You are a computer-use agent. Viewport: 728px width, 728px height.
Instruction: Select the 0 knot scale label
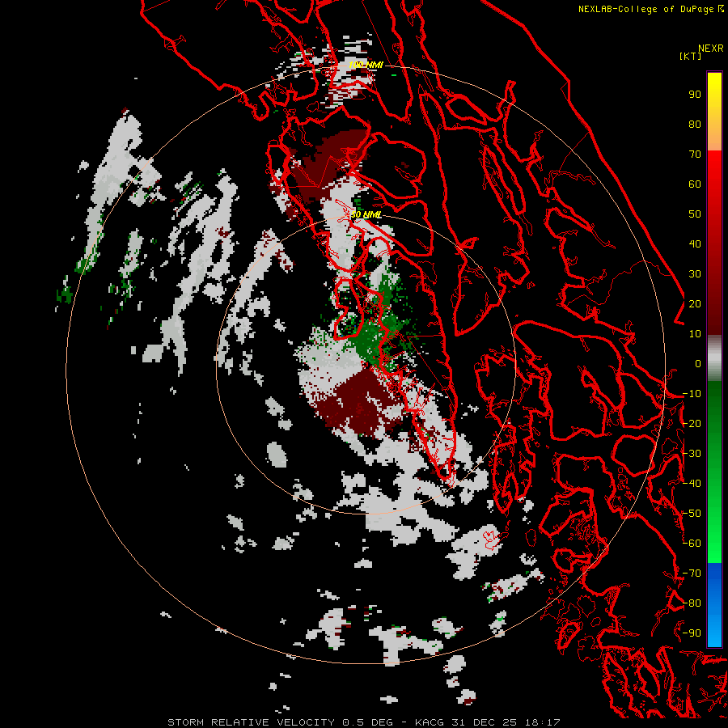(x=698, y=364)
